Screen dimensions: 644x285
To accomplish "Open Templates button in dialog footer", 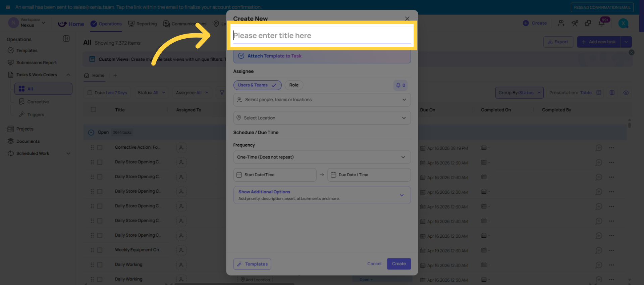I will click(252, 264).
